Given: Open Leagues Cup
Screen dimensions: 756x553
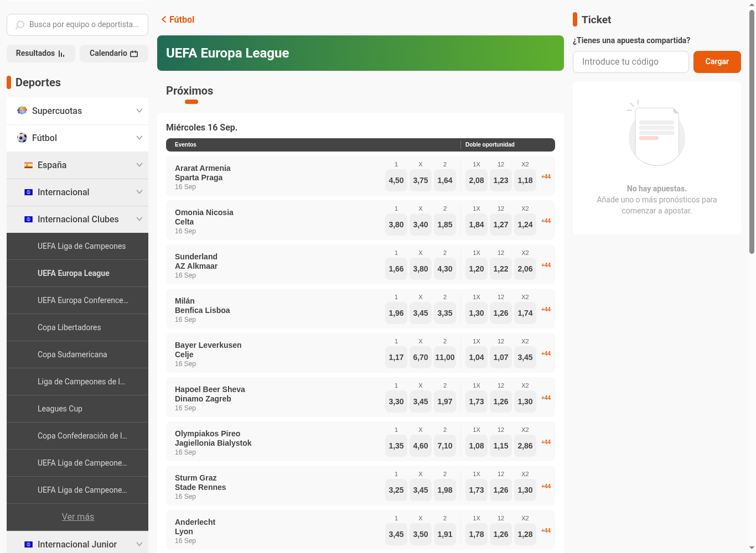Looking at the screenshot, I should [x=77, y=409].
